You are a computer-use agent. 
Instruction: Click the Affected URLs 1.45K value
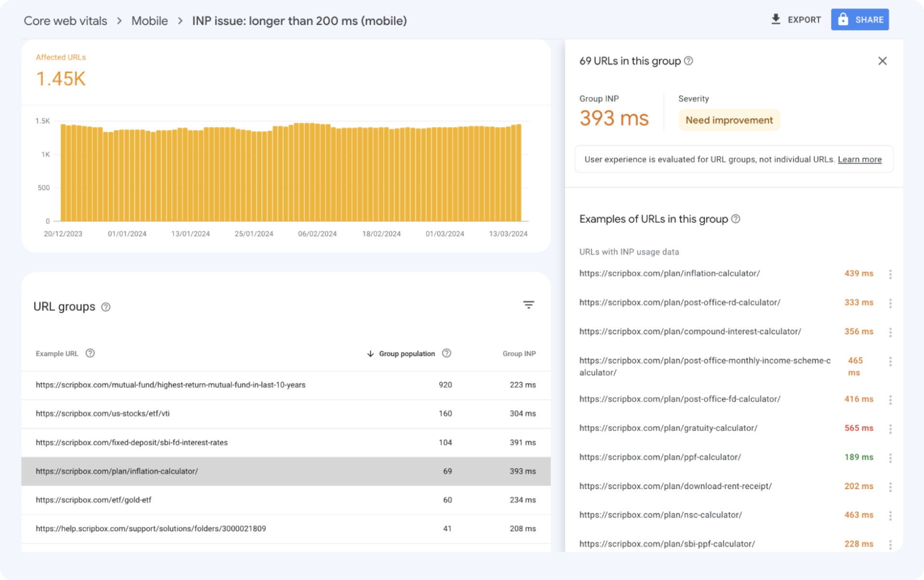click(x=61, y=79)
